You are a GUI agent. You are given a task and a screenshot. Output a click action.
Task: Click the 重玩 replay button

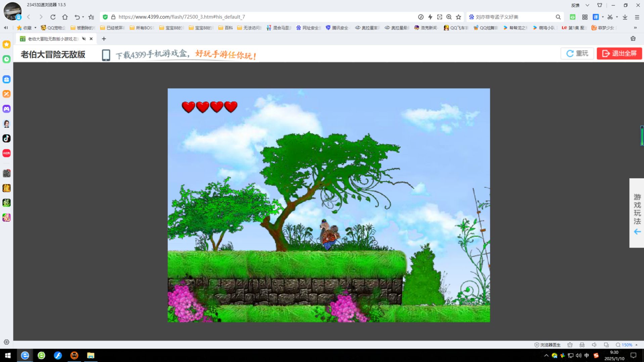pos(577,53)
